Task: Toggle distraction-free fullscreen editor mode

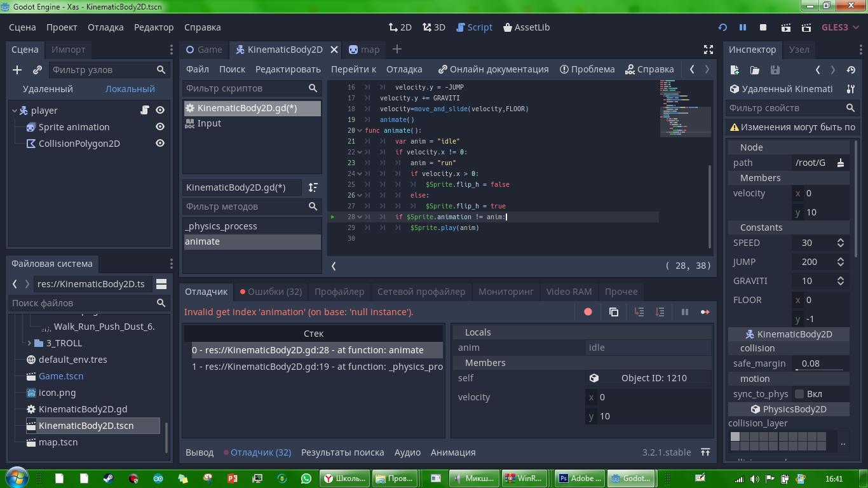Action: (708, 50)
